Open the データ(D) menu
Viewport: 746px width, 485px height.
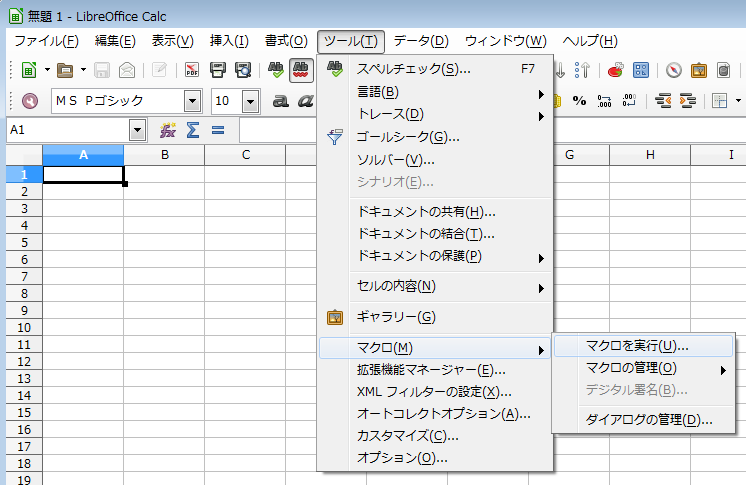click(421, 41)
